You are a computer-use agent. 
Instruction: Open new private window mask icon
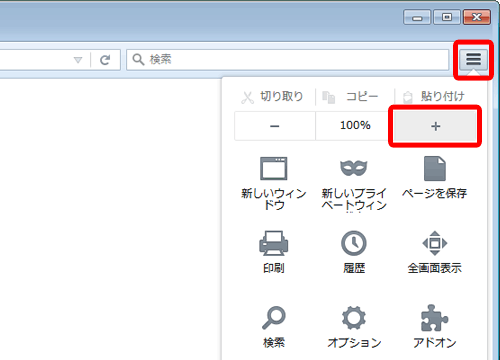pos(354,168)
